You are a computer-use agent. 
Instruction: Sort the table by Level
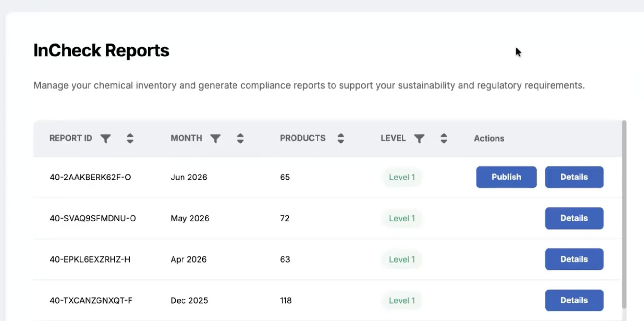click(x=444, y=138)
